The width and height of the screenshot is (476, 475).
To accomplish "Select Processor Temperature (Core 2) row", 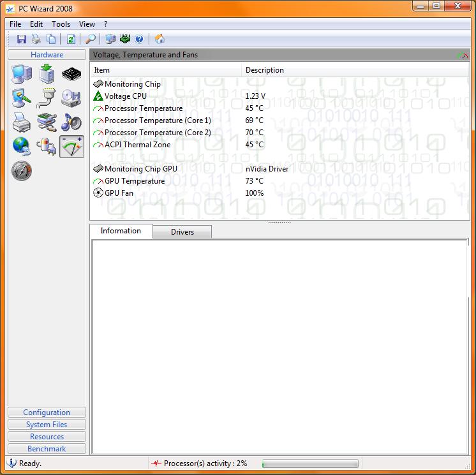I will 279,133.
